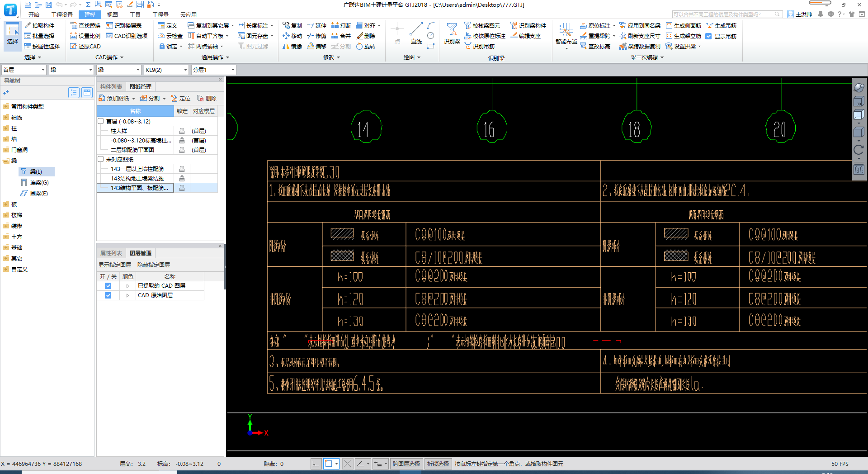Switch to the 构件列表 tab
Screen dimensions: 868x474
point(111,87)
